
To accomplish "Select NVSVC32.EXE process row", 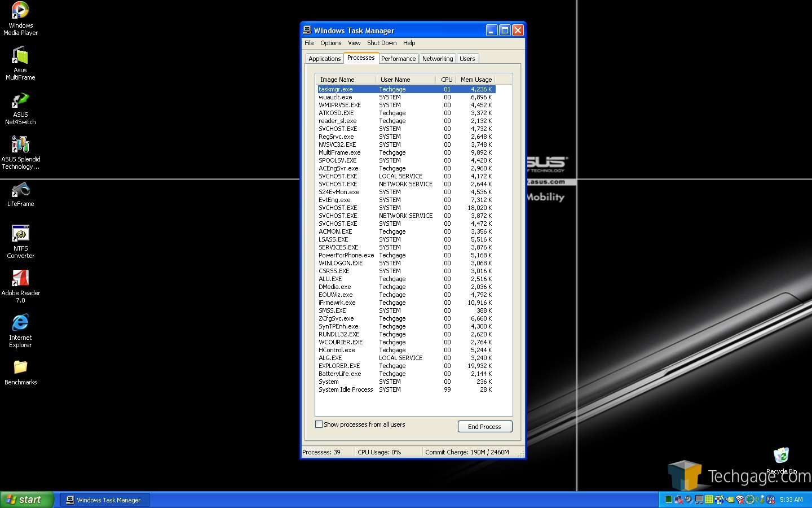I will click(x=406, y=144).
